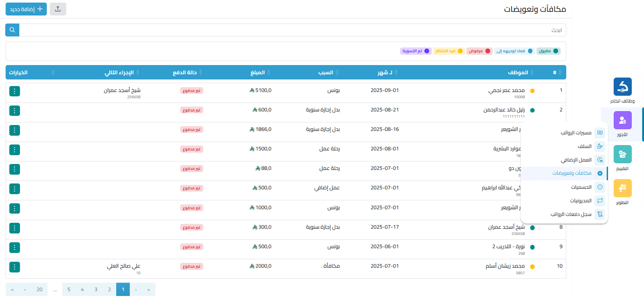This screenshot has height=300, width=644.
Task: Toggle the قيد الانتظار status filter
Action: click(x=449, y=51)
